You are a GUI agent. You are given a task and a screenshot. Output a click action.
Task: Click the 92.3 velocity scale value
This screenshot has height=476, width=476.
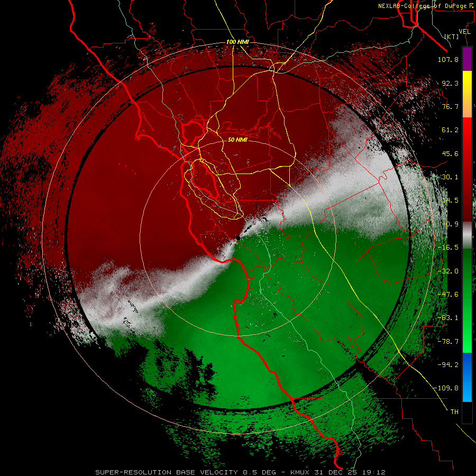coord(450,83)
